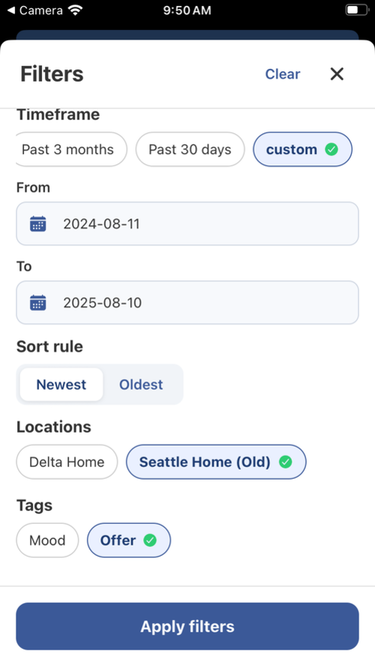
Task: Tap the Wi-Fi icon in status bar
Action: tap(76, 10)
